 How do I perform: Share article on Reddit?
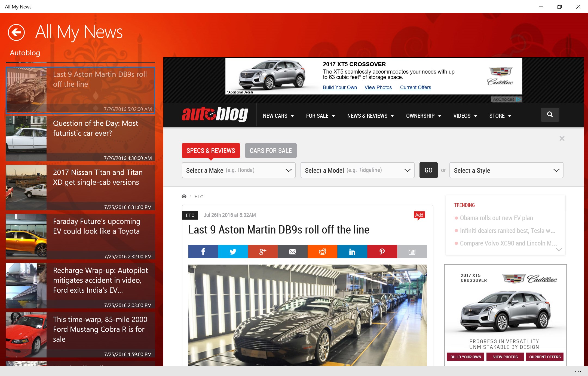click(322, 251)
